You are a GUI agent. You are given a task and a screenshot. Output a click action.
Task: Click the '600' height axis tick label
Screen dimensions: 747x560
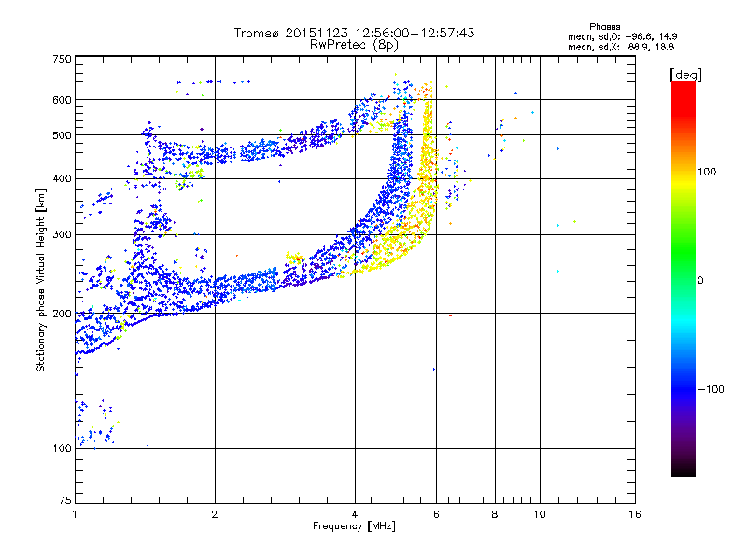(62, 100)
